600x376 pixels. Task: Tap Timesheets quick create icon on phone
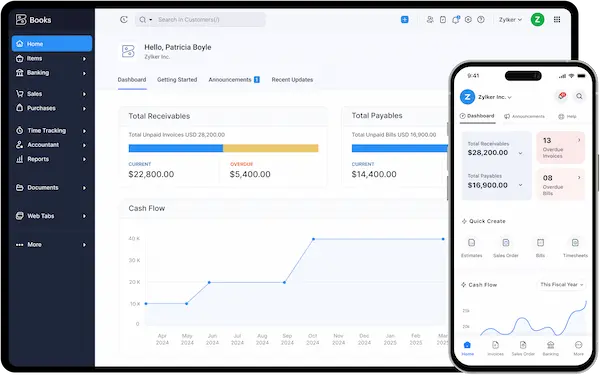point(575,243)
